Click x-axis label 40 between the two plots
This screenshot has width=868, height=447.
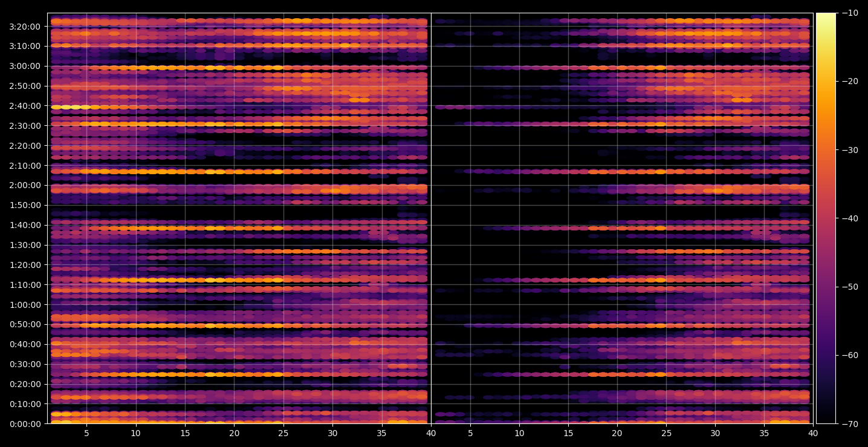click(x=431, y=434)
